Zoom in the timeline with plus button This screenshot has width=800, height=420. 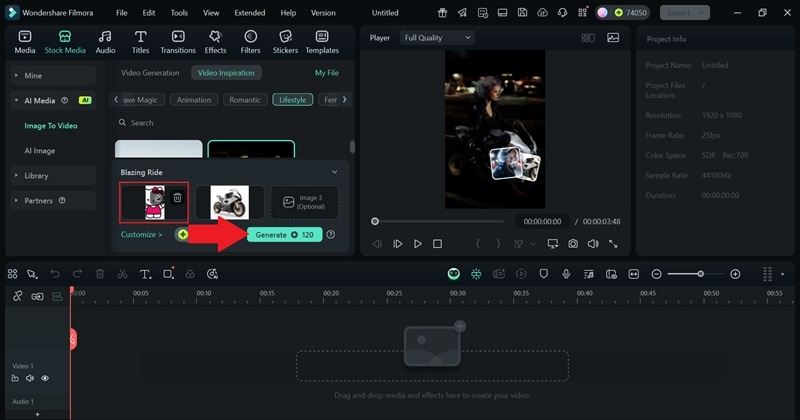pyautogui.click(x=735, y=274)
